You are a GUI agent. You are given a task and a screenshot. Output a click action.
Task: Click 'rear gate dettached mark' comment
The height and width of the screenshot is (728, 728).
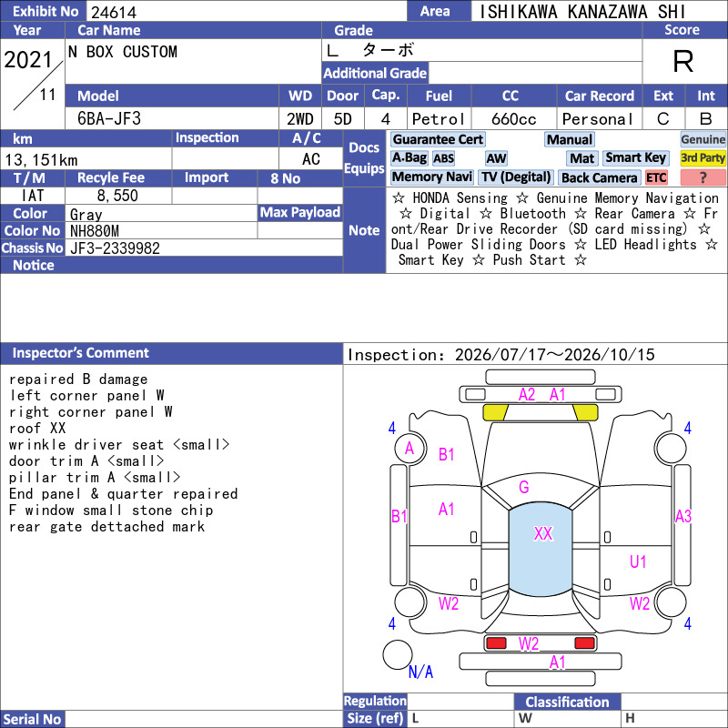pyautogui.click(x=106, y=527)
